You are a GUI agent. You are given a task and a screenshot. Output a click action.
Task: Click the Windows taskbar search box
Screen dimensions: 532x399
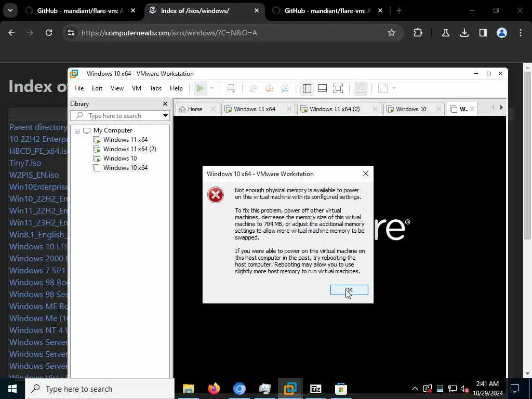click(x=100, y=389)
